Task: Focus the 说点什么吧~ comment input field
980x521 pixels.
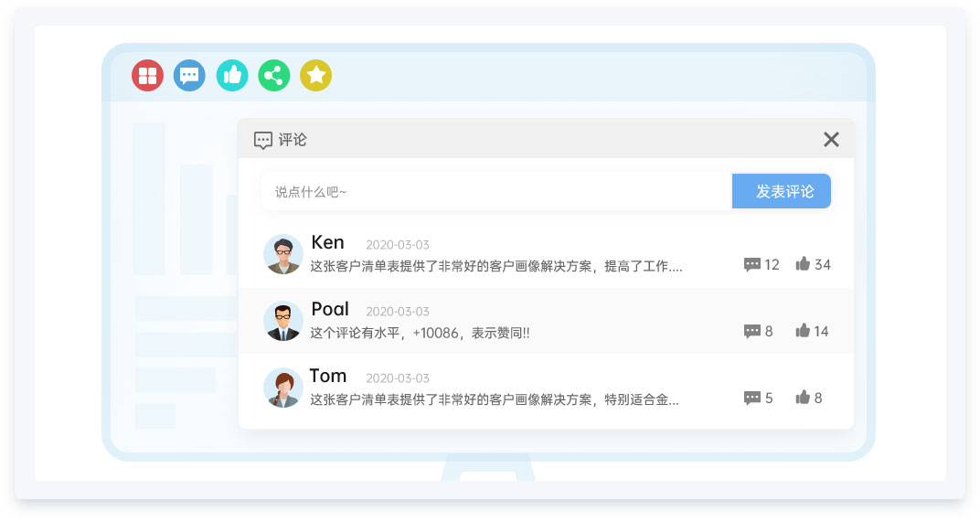Action: point(496,191)
